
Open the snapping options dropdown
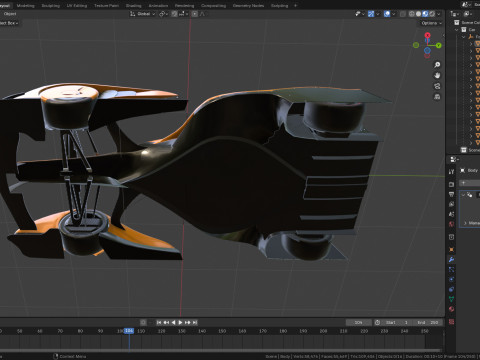183,14
